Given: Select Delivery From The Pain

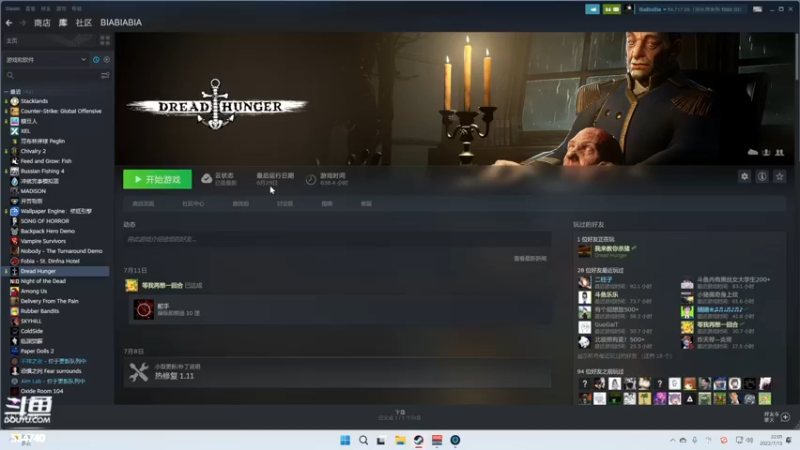Looking at the screenshot, I should point(49,301).
